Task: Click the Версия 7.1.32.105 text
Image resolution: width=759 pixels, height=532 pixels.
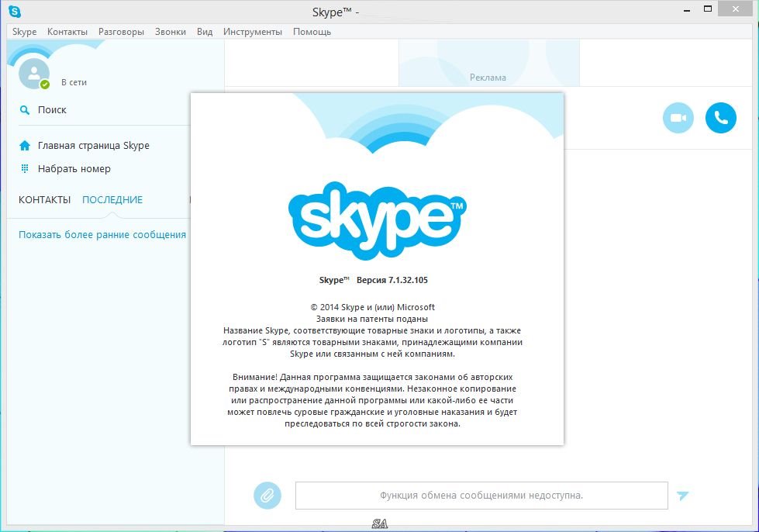Action: click(392, 280)
